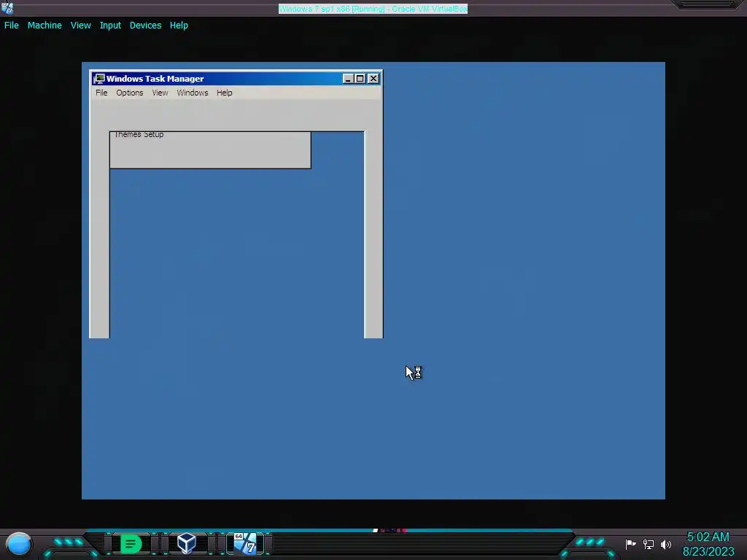The image size is (747, 560).
Task: Click the Task Manager title bar icon
Action: tap(99, 79)
